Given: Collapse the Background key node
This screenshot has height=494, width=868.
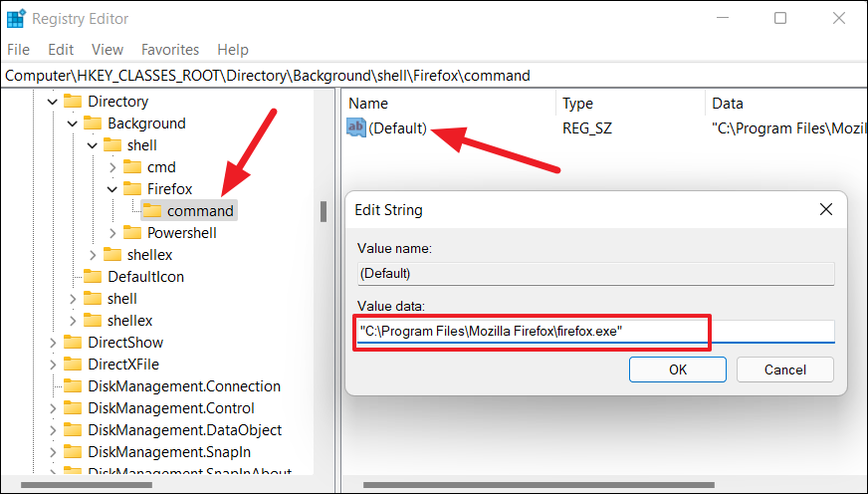Looking at the screenshot, I should (x=72, y=123).
